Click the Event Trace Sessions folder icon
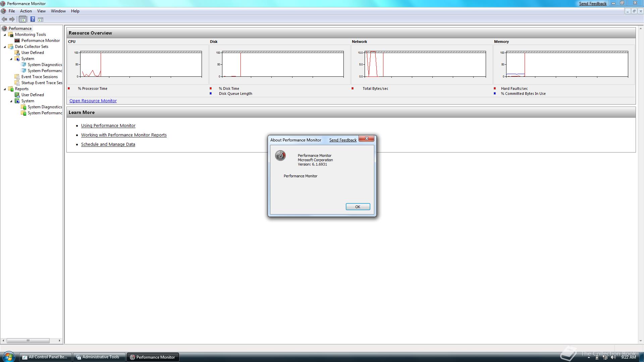Screen dimensions: 644x362 17,77
